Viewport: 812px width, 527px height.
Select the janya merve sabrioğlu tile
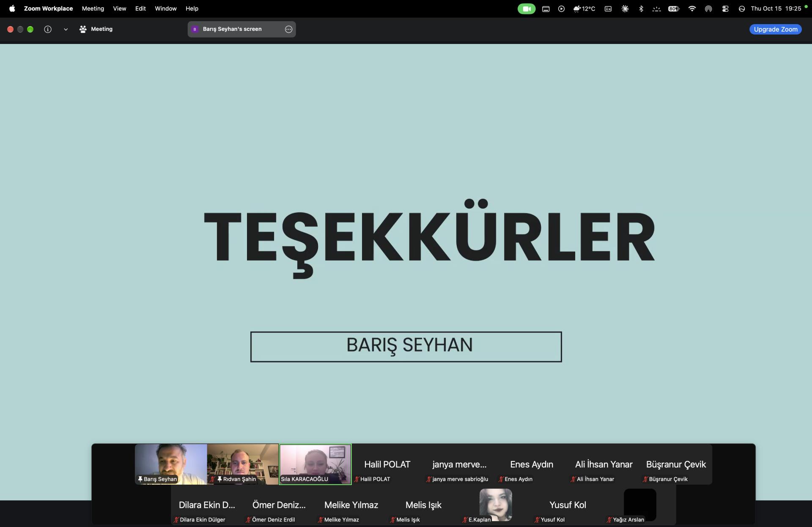tap(460, 464)
